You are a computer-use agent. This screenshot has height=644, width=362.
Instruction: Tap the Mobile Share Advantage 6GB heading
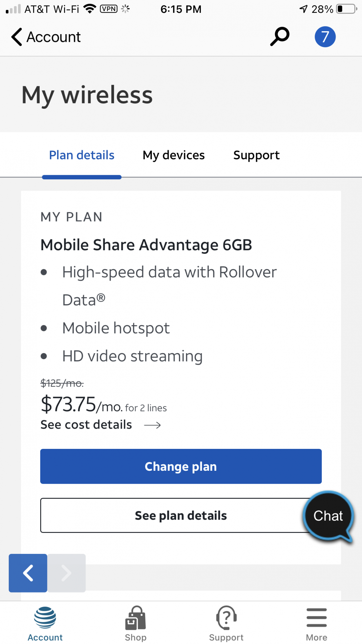146,245
